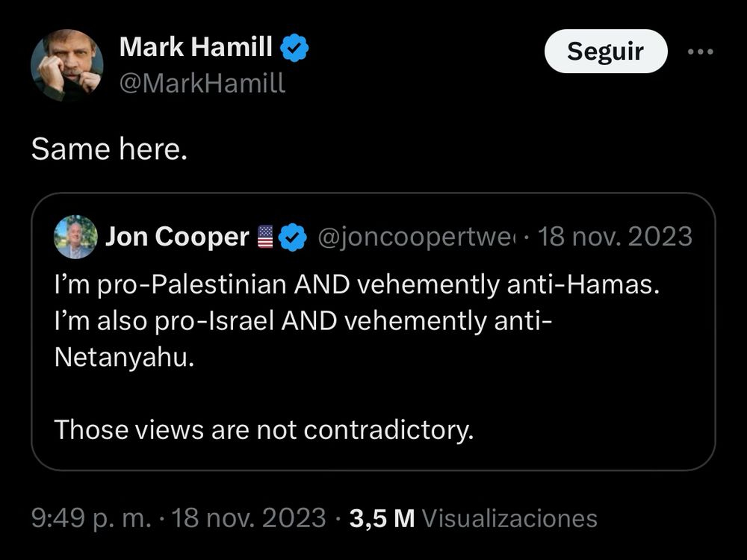Click the verified checkmark next to Jon Cooper

click(293, 236)
